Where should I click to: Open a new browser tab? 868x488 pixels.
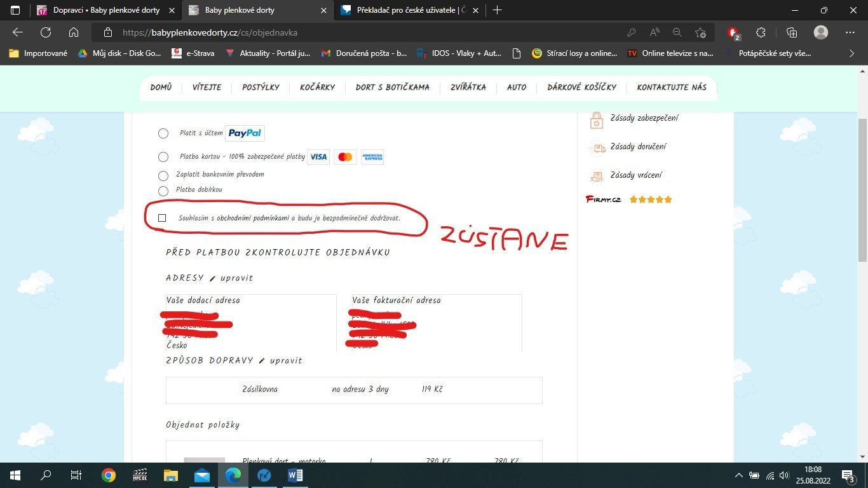(497, 10)
